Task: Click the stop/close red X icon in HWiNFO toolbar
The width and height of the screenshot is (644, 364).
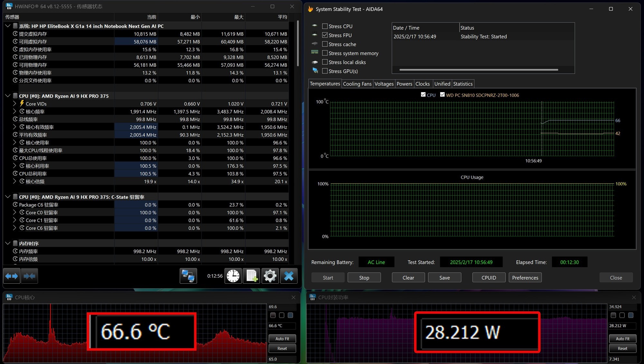Action: tap(289, 275)
